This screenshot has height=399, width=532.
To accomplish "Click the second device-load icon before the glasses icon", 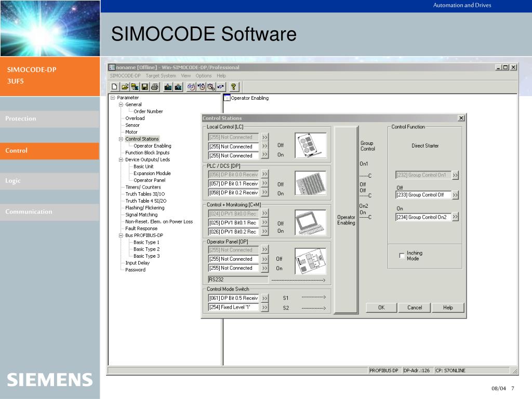I will point(178,87).
